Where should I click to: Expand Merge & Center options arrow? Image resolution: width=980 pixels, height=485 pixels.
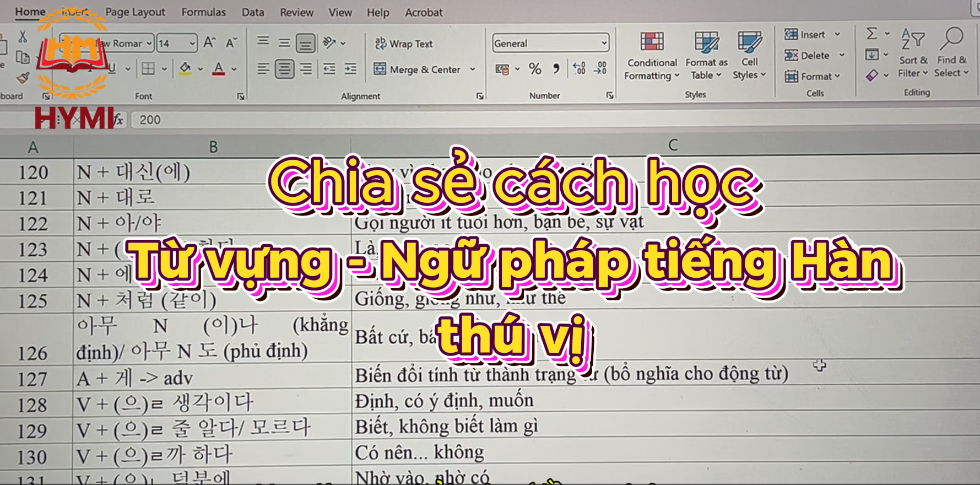[x=473, y=69]
